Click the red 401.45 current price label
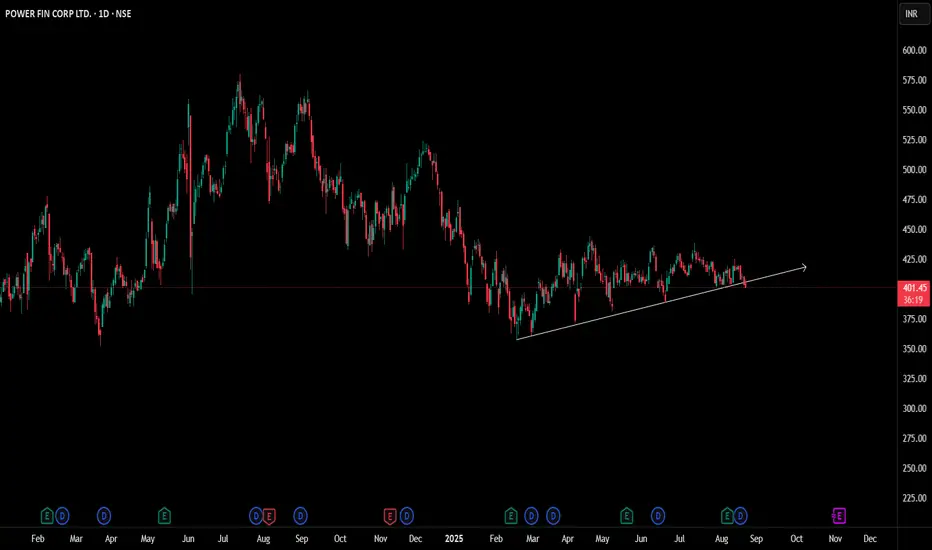Screen dimensions: 932x550 914,288
